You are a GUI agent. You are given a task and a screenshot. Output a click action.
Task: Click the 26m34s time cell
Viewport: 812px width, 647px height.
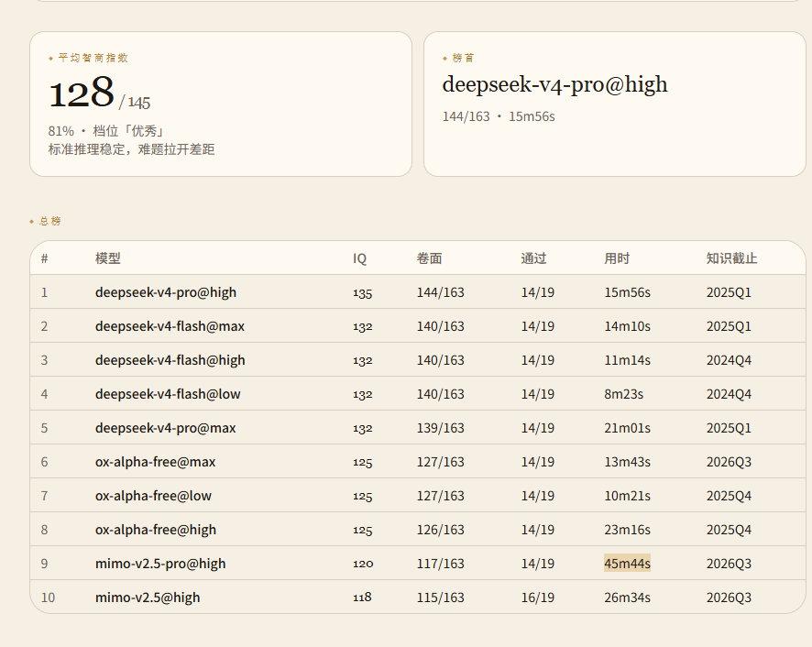(x=627, y=598)
